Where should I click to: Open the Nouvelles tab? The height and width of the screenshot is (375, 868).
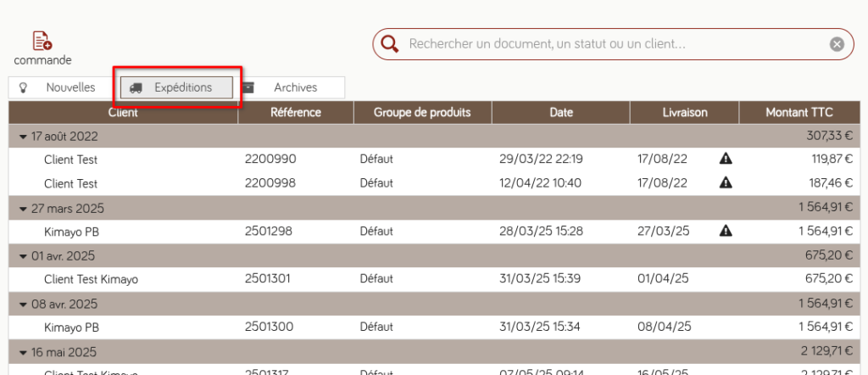tap(59, 87)
